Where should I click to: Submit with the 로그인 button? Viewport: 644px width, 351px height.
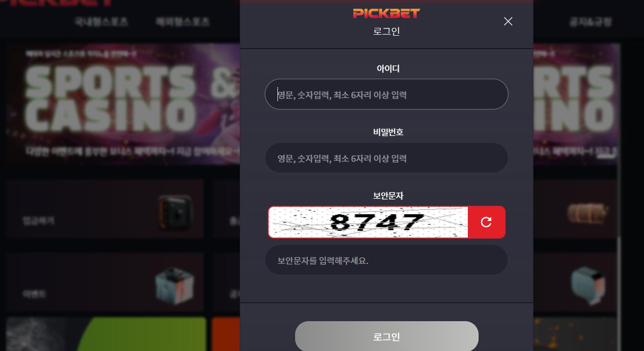(387, 336)
